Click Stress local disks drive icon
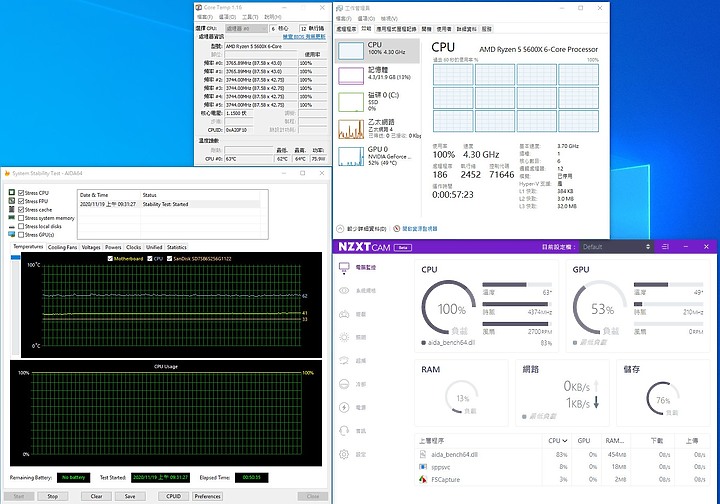This screenshot has width=720, height=504. pos(12,226)
